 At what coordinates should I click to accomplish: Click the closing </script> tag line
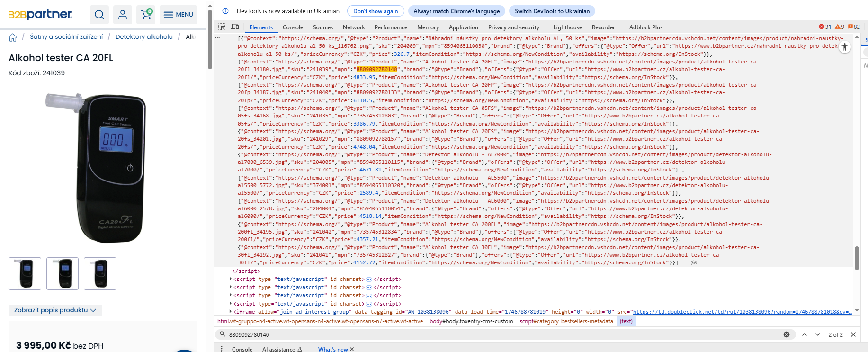pyautogui.click(x=246, y=271)
